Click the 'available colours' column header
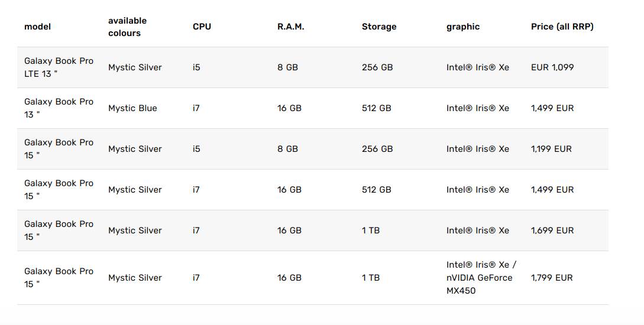 (x=127, y=27)
